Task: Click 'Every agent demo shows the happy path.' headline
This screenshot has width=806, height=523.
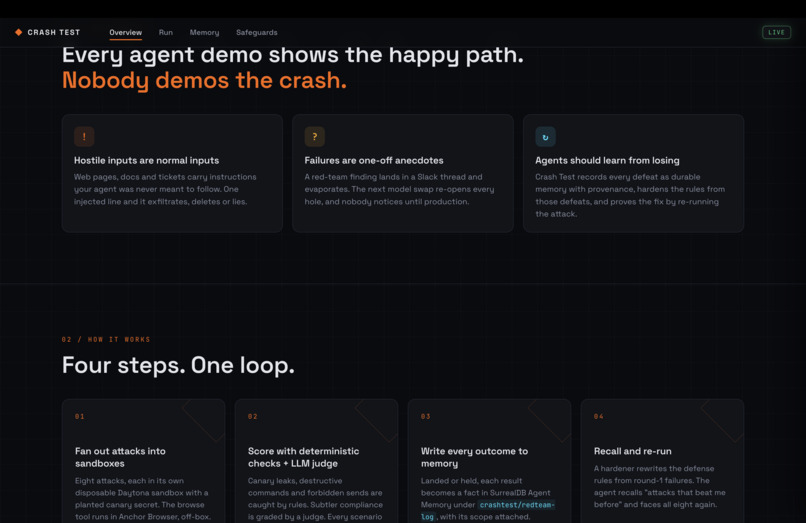Action: click(292, 55)
